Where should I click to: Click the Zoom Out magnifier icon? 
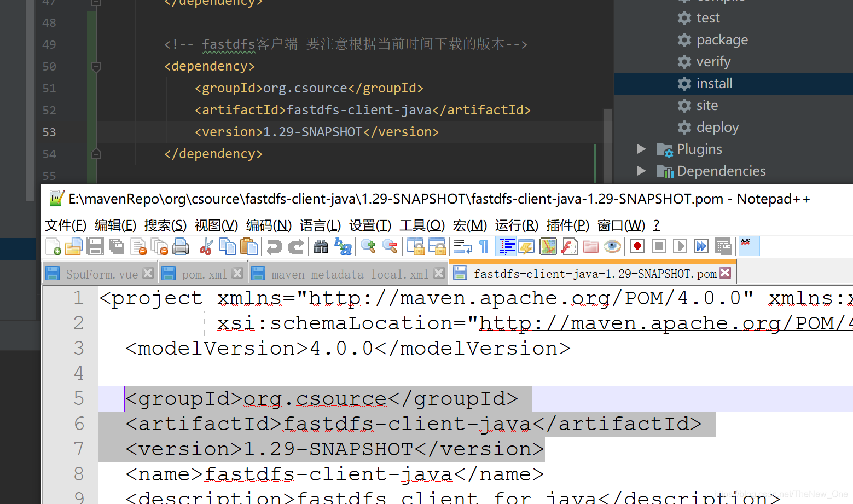pyautogui.click(x=390, y=247)
